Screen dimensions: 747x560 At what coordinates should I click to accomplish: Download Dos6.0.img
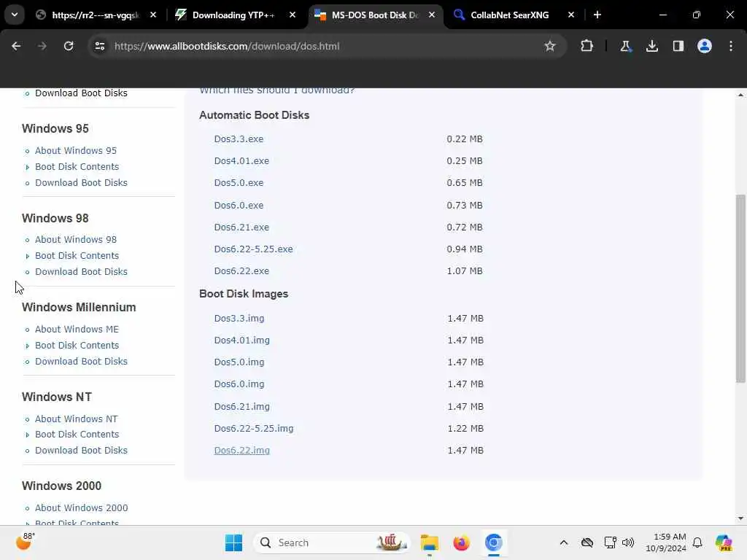click(239, 384)
